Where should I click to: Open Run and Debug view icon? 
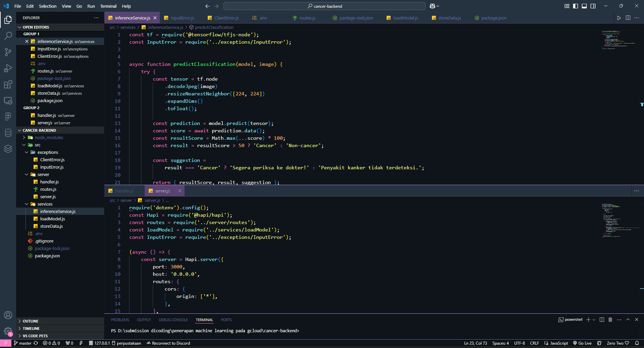[x=8, y=68]
